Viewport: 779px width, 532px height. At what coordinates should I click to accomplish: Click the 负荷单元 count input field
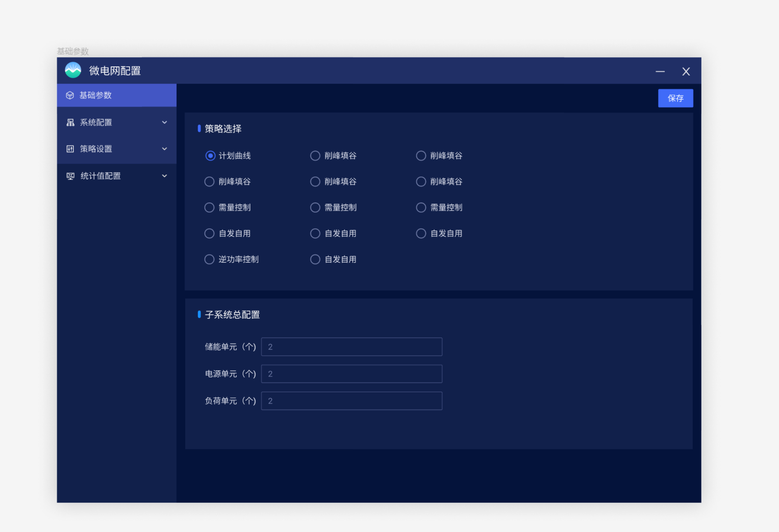[x=351, y=401]
